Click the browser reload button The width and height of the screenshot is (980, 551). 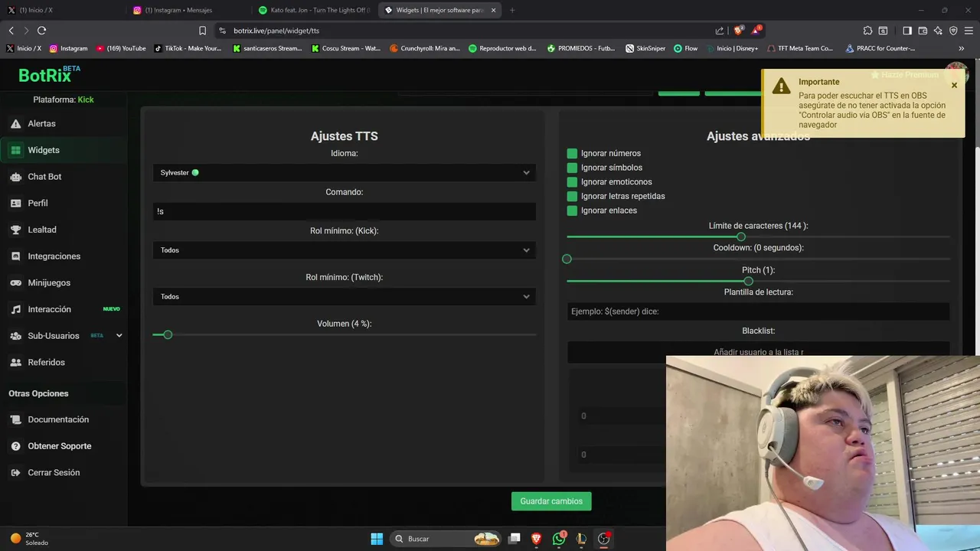point(41,31)
